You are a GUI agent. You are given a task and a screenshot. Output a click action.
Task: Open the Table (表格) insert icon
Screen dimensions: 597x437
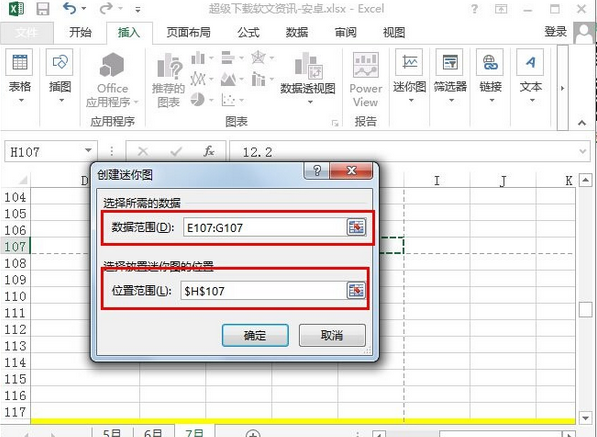[19, 76]
